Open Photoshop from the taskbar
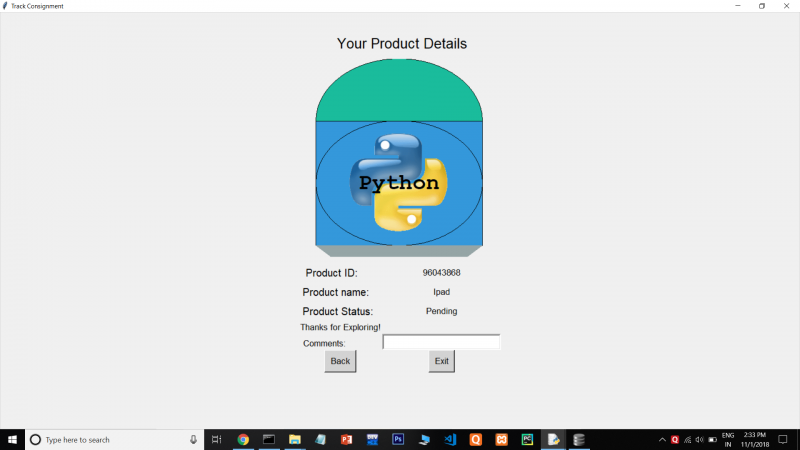This screenshot has height=450, width=800. [398, 439]
